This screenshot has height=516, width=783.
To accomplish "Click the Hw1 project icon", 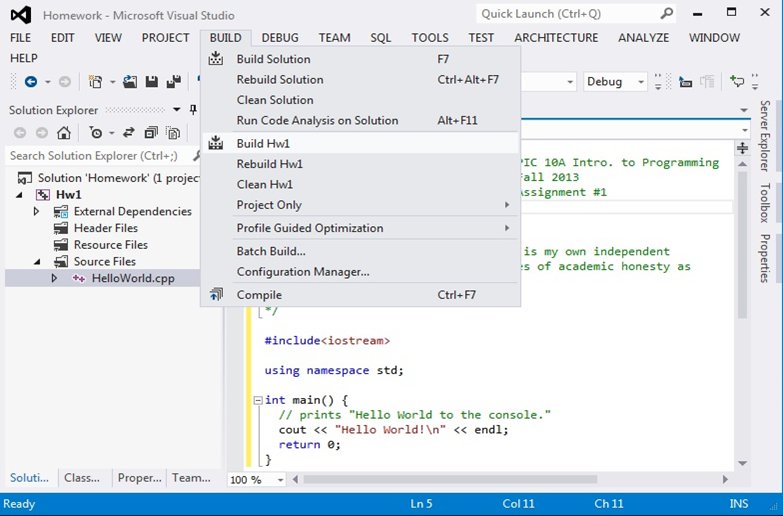I will click(43, 195).
